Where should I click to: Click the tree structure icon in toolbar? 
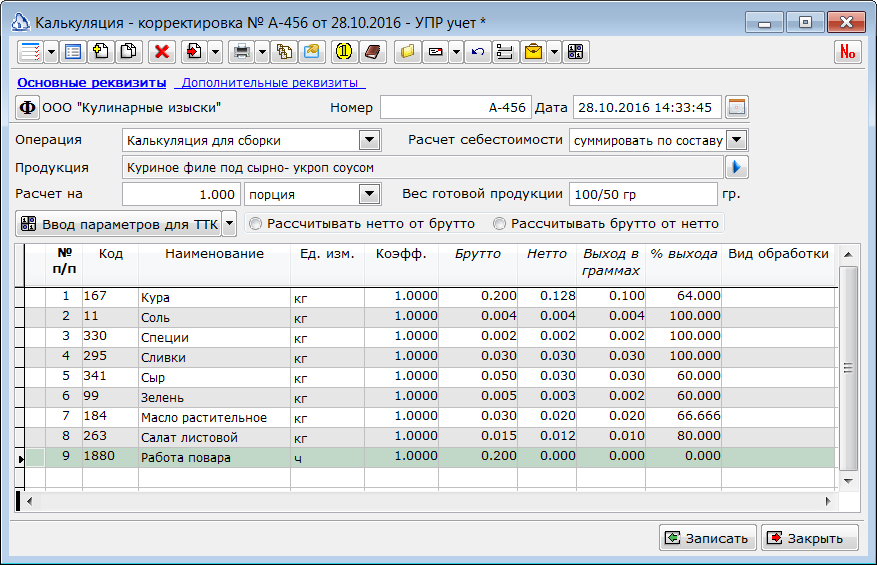point(505,52)
